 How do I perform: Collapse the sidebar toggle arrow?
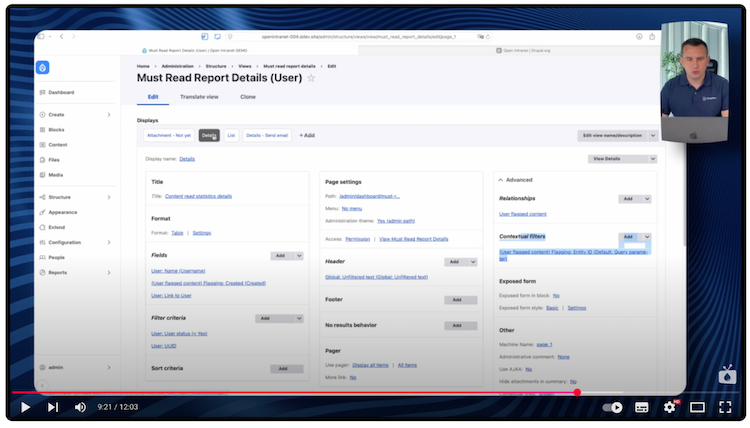coord(43,385)
